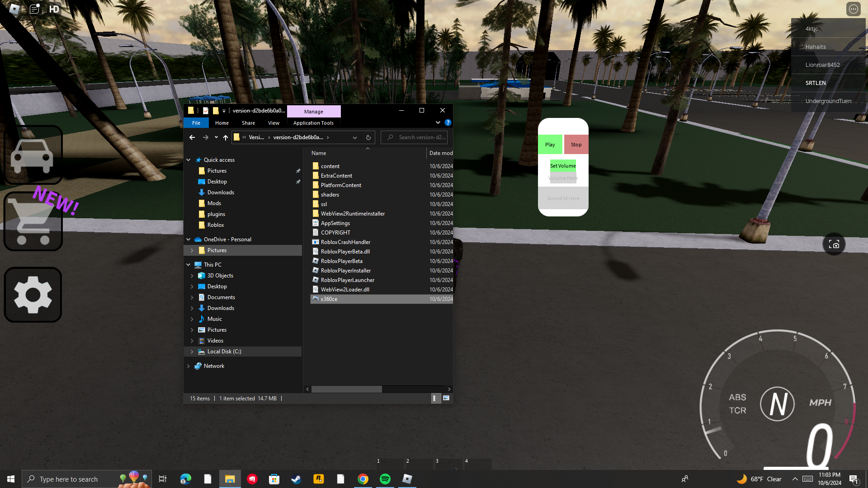Open the Roblox chat icon
Viewport: 868px width, 488px height.
tap(34, 9)
